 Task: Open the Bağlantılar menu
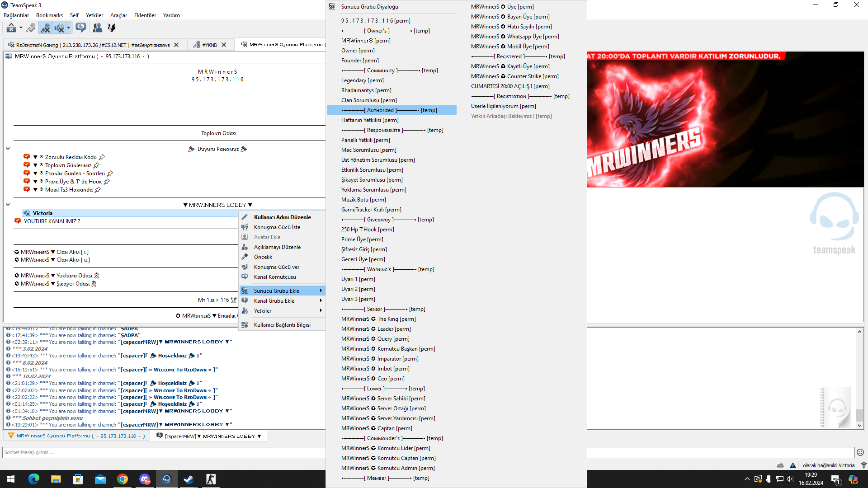pos(16,15)
